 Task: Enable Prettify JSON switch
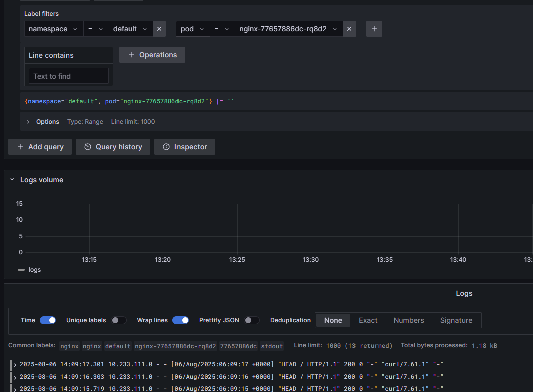click(x=252, y=320)
